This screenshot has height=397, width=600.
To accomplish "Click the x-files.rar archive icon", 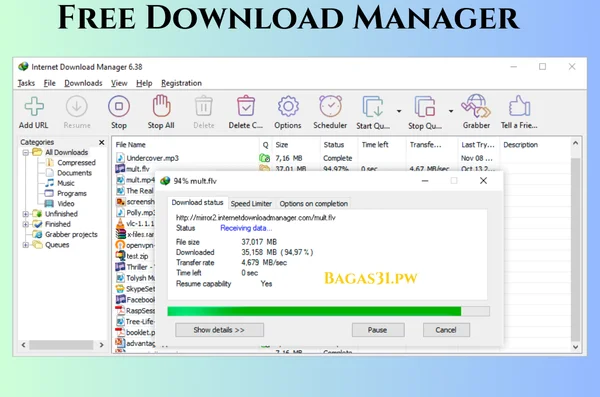I will (120, 234).
